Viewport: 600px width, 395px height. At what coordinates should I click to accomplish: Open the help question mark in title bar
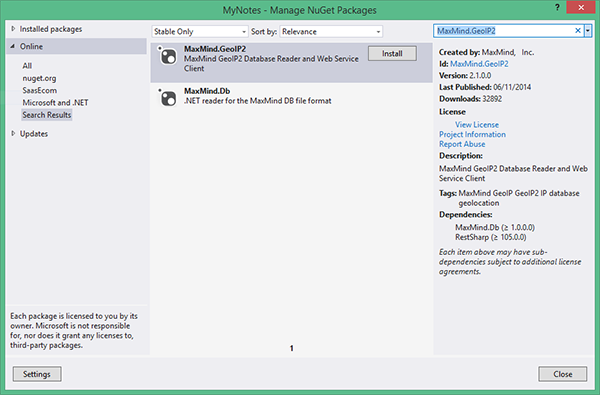pos(557,7)
